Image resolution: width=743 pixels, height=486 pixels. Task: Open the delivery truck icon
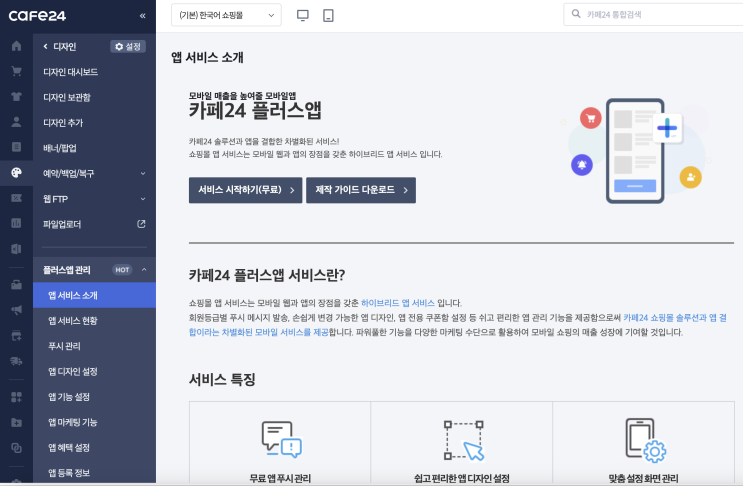(x=16, y=361)
